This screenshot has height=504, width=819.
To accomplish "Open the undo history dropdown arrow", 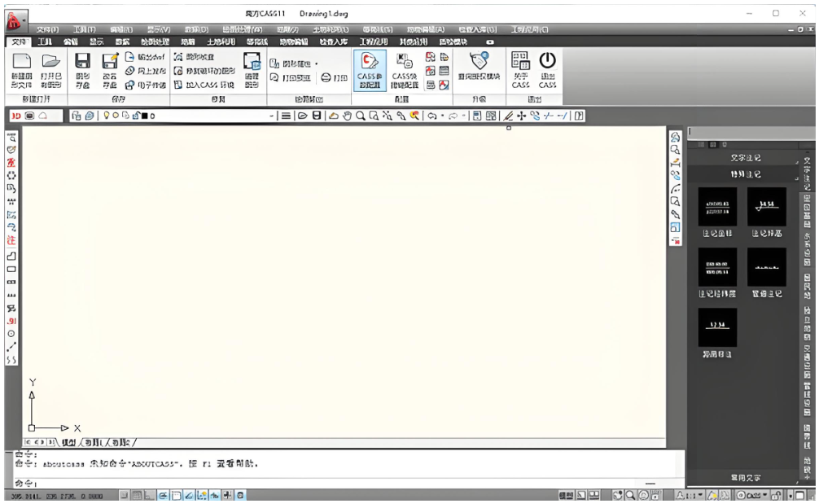I will click(442, 116).
